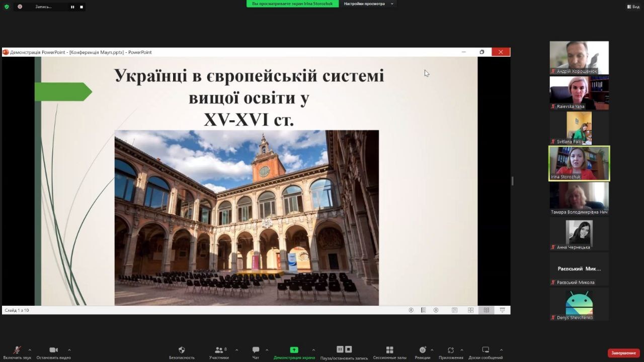Open Сессионные залы breakout rooms

coord(389,350)
